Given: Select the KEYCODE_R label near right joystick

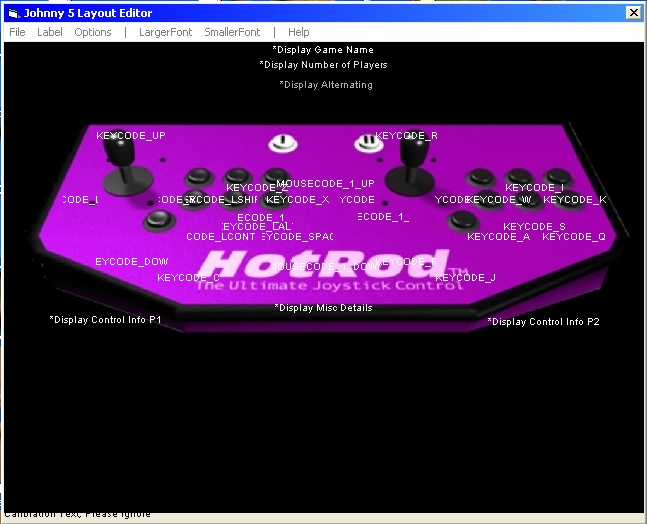Looking at the screenshot, I should pyautogui.click(x=406, y=135).
